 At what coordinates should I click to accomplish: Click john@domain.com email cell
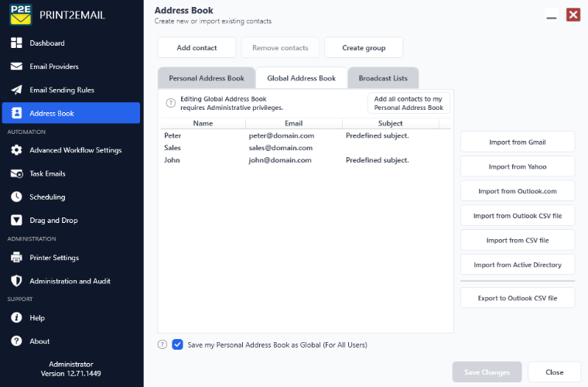coord(280,159)
